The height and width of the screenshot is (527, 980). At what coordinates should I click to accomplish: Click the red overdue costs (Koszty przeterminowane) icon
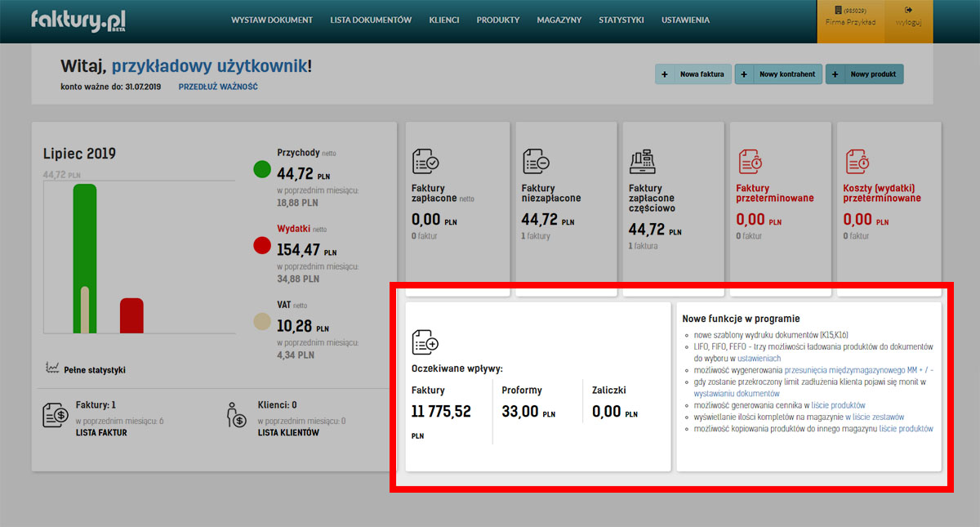coord(857,161)
